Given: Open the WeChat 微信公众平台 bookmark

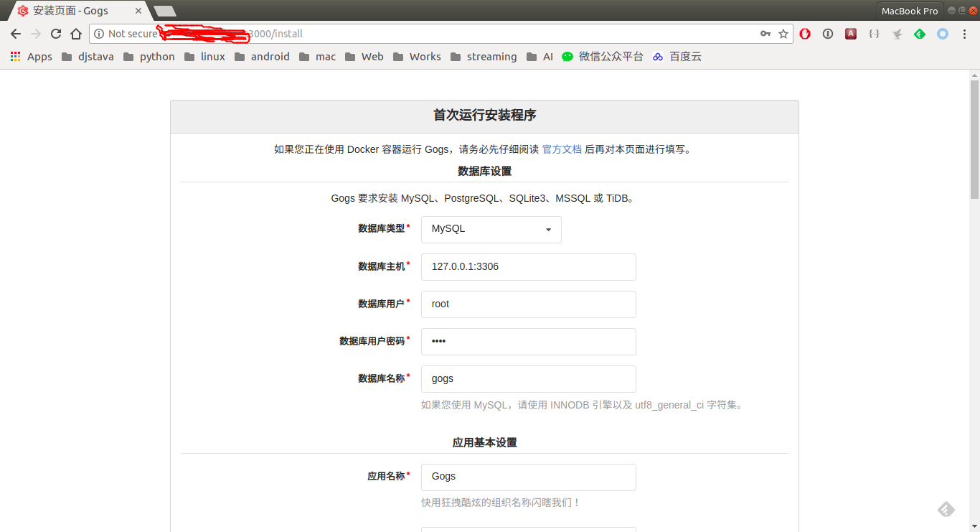Looking at the screenshot, I should [603, 57].
